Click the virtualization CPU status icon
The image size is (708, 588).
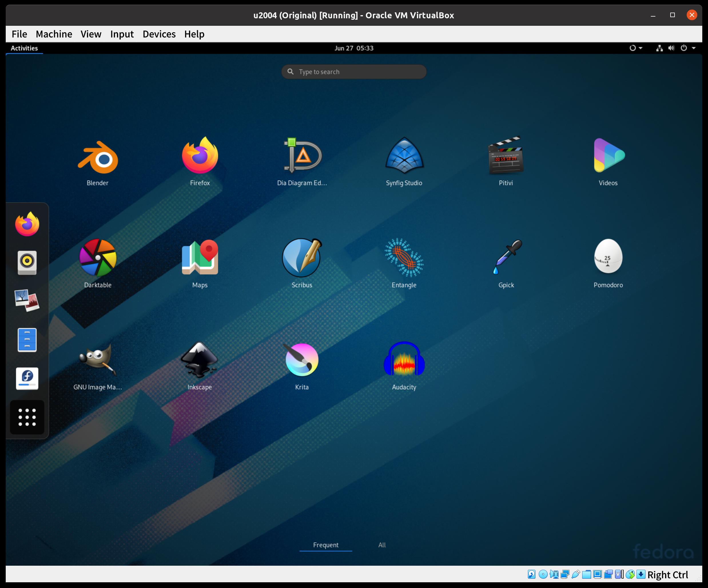(x=619, y=574)
